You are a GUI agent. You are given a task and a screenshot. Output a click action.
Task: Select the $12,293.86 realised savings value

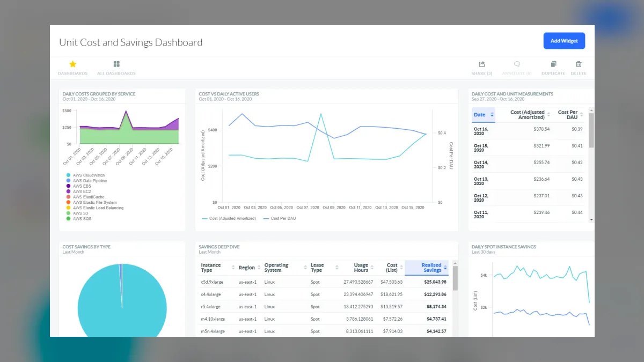click(435, 294)
